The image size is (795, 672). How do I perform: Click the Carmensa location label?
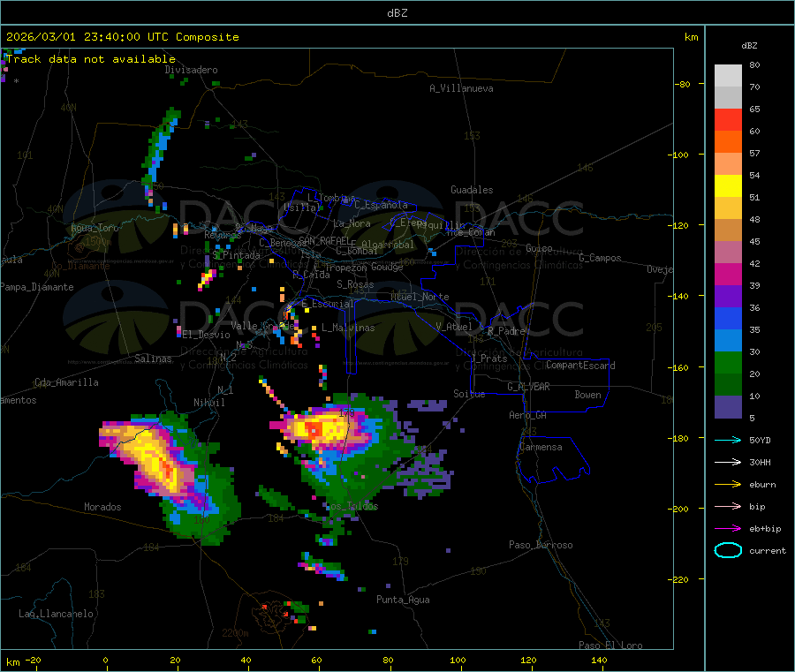coord(541,447)
